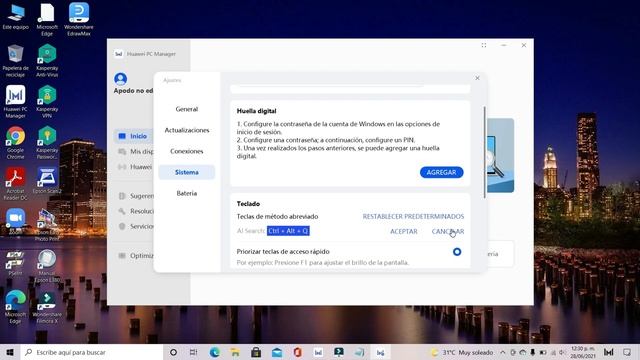Image resolution: width=640 pixels, height=360 pixels.
Task: Select Sistema settings tab
Action: pos(187,172)
